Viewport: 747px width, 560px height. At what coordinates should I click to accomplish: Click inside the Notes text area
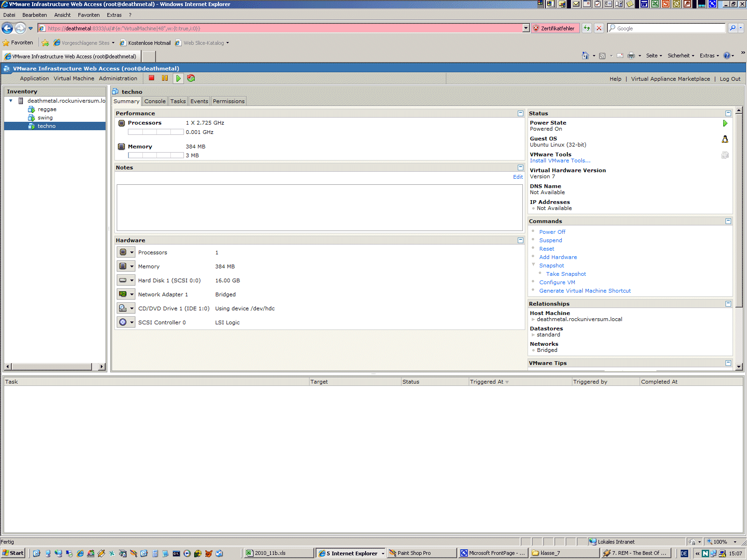[319, 207]
